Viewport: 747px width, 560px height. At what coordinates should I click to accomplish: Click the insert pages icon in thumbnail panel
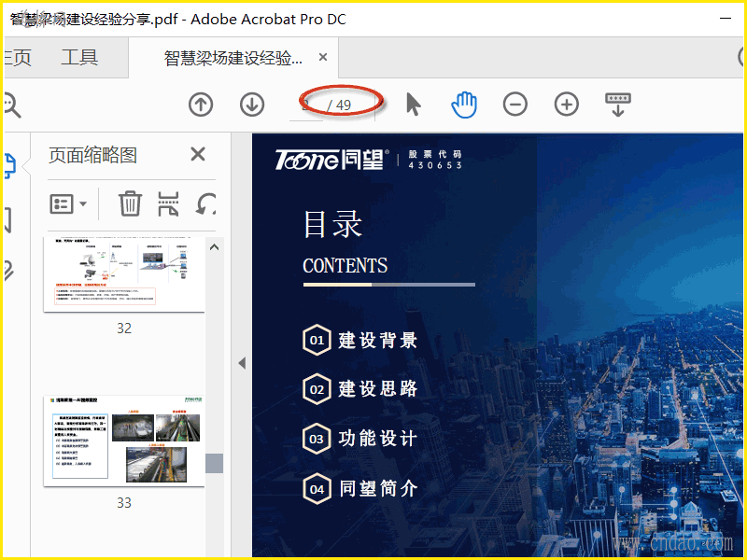point(168,203)
